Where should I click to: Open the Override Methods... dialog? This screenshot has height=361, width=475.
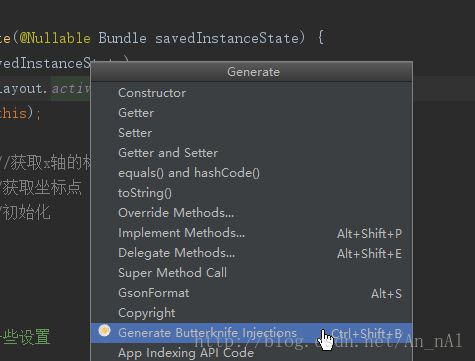click(x=252, y=213)
